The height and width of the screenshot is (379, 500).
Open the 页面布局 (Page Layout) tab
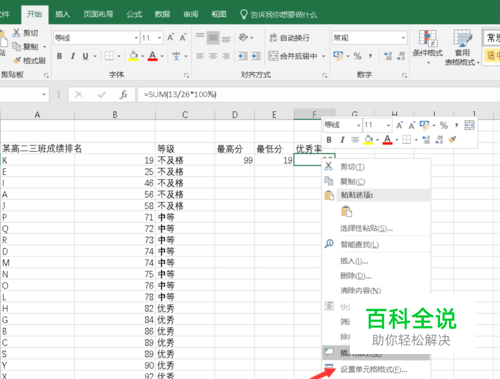[x=98, y=14]
